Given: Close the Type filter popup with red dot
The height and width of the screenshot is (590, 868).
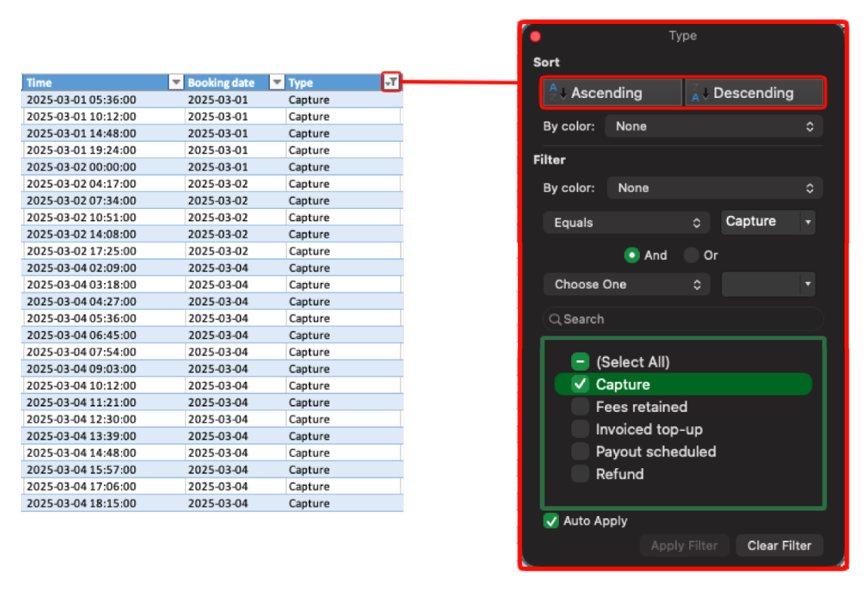Looking at the screenshot, I should click(535, 36).
